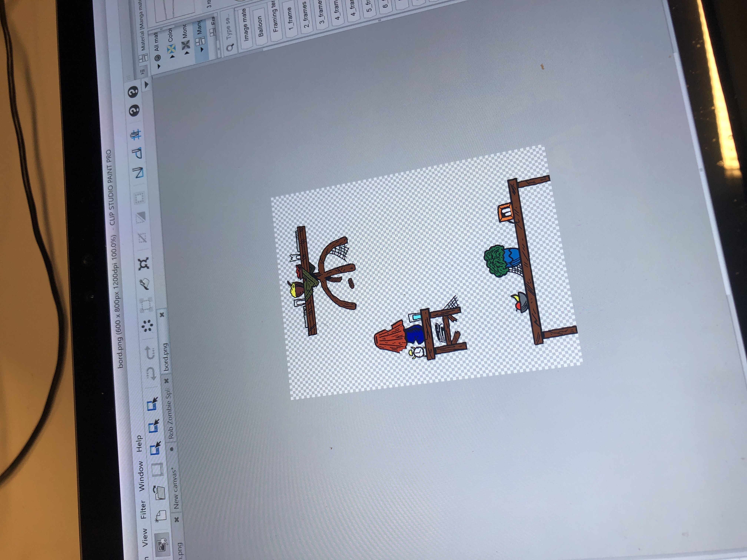747x560 pixels.
Task: Filter by Balloon tag
Action: (260, 27)
